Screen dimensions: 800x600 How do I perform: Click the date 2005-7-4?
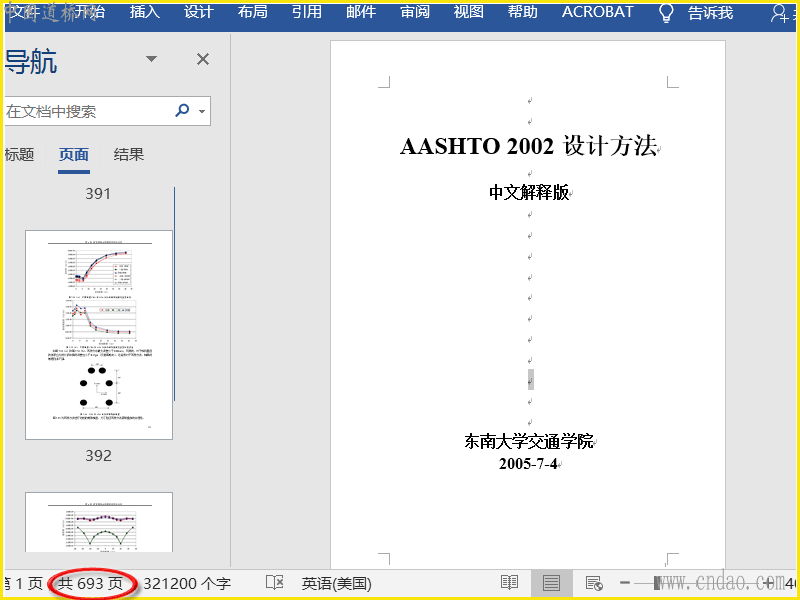(x=528, y=463)
